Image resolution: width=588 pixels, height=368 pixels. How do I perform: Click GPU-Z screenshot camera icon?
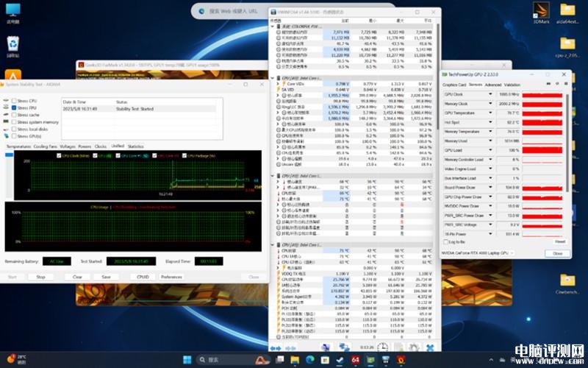[548, 83]
